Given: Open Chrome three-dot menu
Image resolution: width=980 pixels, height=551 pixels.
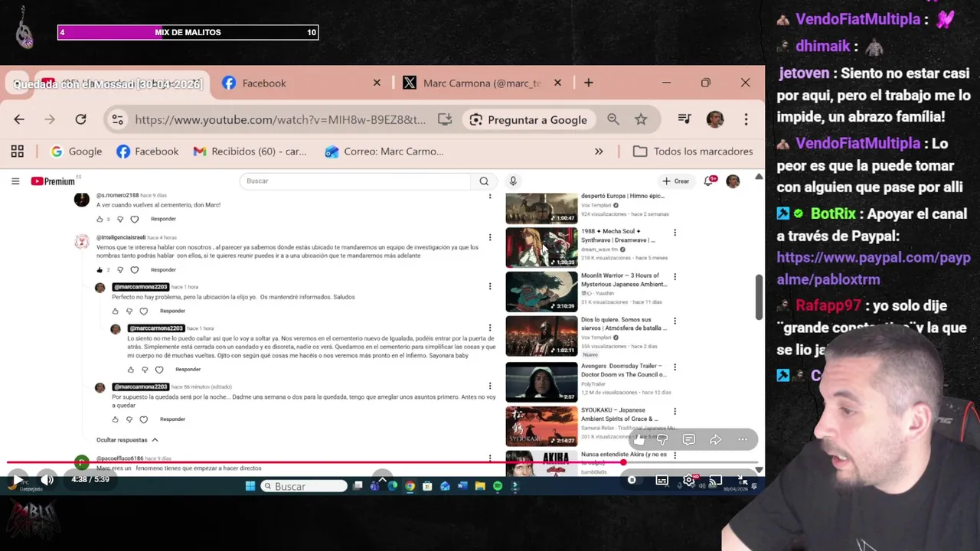Looking at the screenshot, I should pyautogui.click(x=746, y=119).
